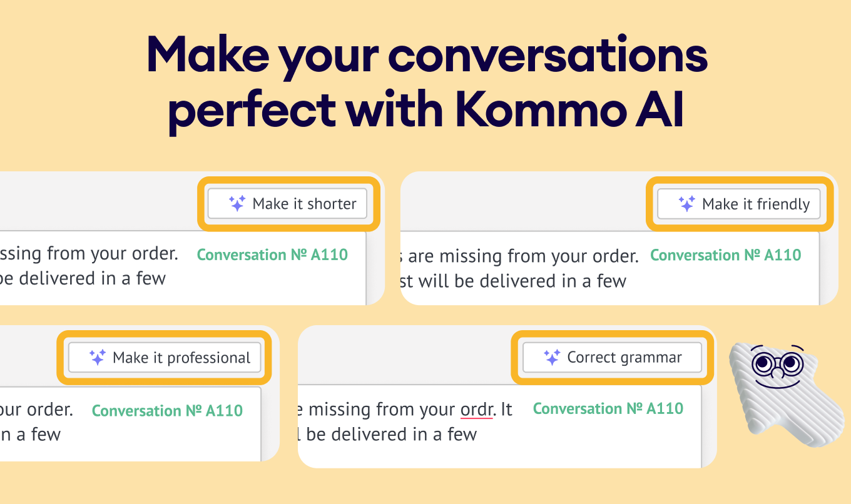Screen dimensions: 851x504
Task: Click the 'Make your conversations' headline line
Action: point(427,56)
